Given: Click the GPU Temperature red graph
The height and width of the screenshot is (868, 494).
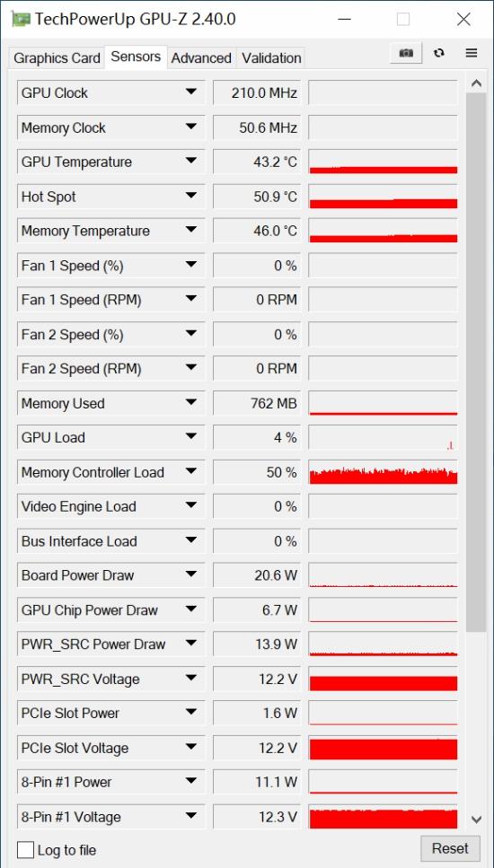Looking at the screenshot, I should pyautogui.click(x=384, y=162).
